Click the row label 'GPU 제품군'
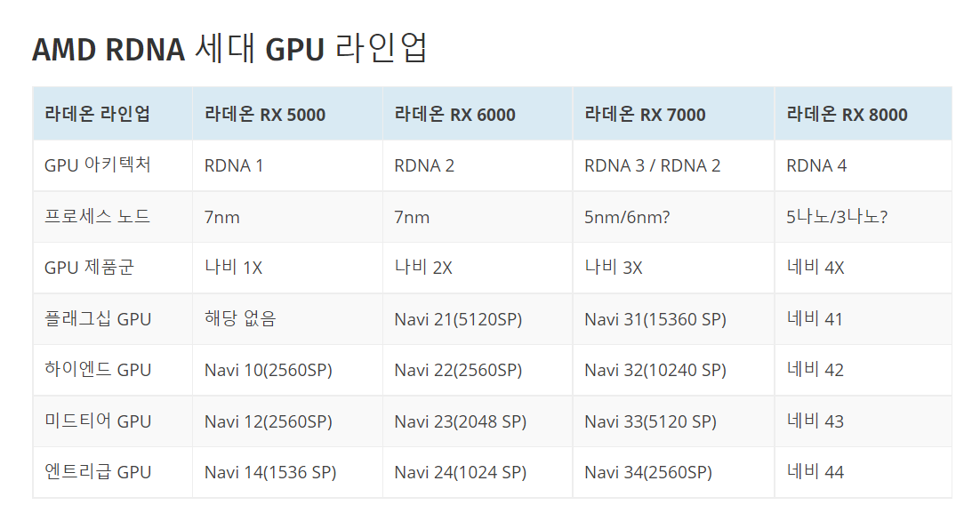980x505 pixels. [113, 269]
